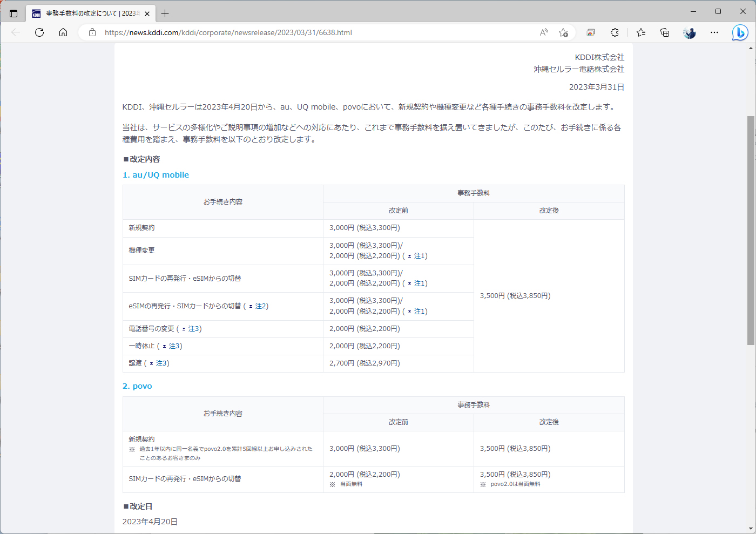
Task: Activate Read aloud icon in address bar
Action: pos(544,32)
